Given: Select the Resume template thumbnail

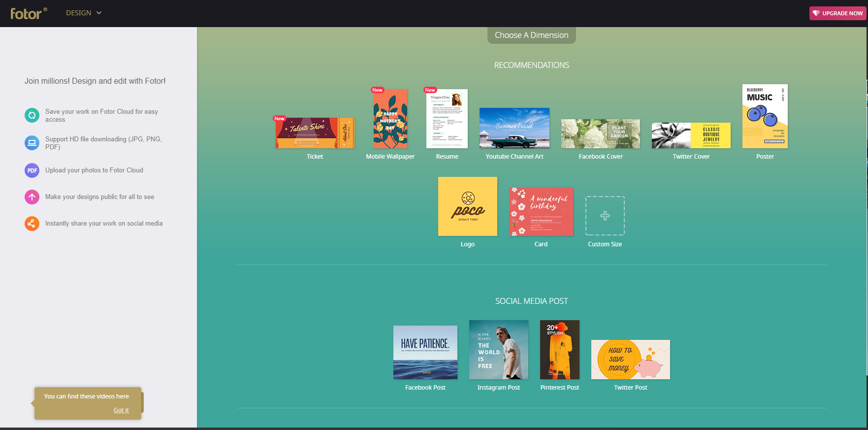Looking at the screenshot, I should [x=447, y=119].
